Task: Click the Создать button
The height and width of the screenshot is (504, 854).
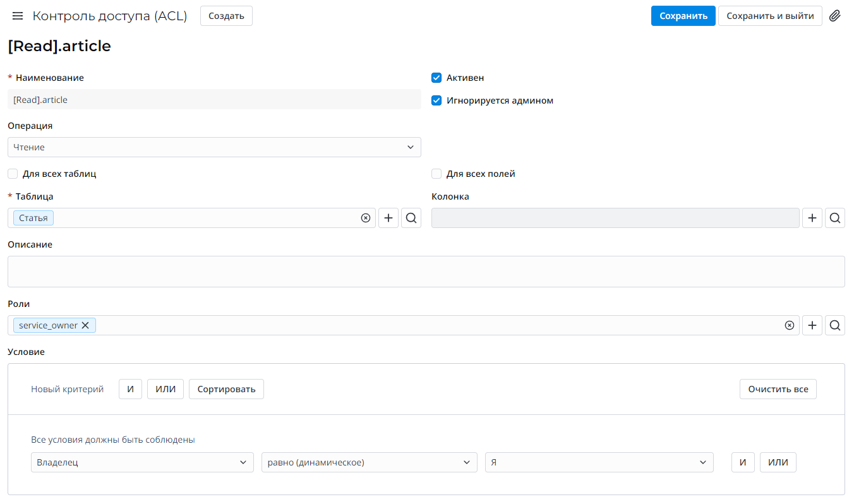Action: [x=226, y=16]
